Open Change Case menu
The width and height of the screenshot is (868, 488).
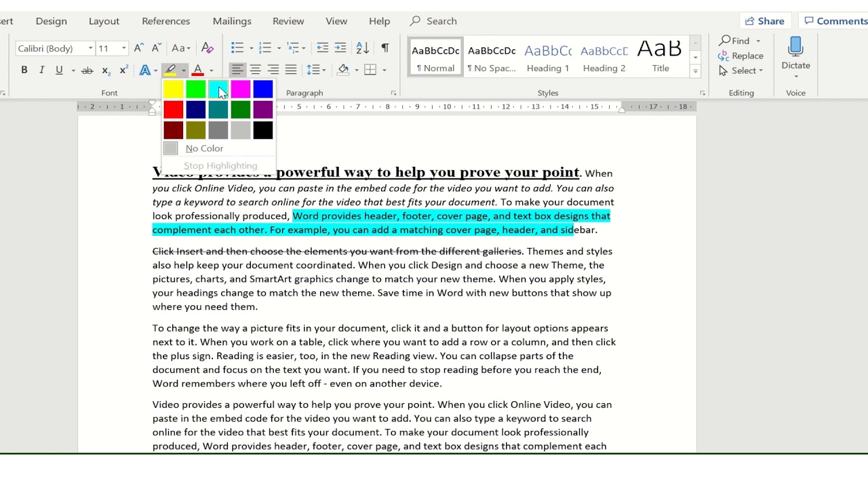tap(181, 48)
